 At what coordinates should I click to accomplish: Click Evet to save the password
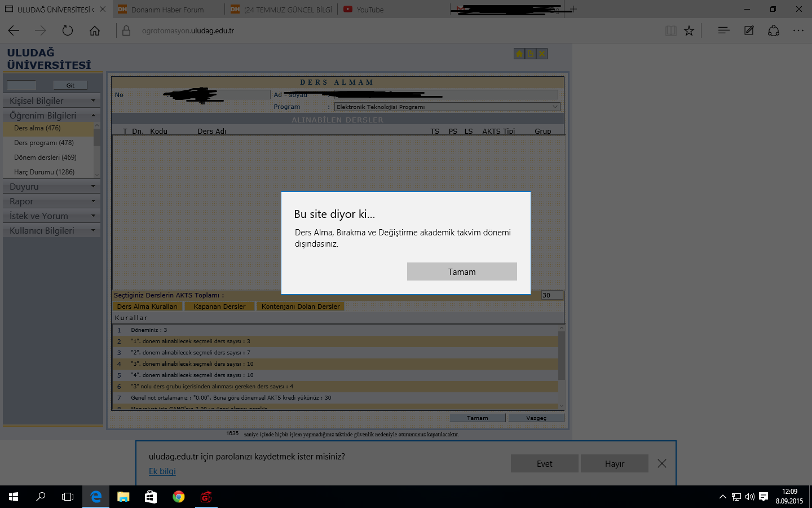coord(545,463)
